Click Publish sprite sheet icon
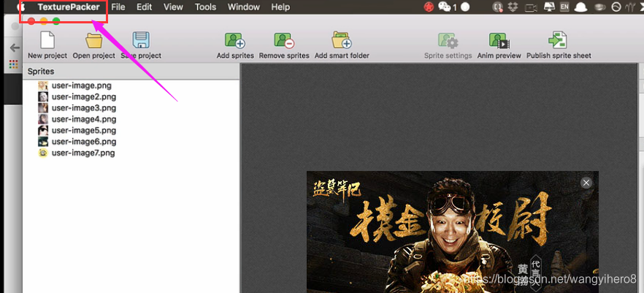Image resolution: width=644 pixels, height=293 pixels. pos(559,40)
